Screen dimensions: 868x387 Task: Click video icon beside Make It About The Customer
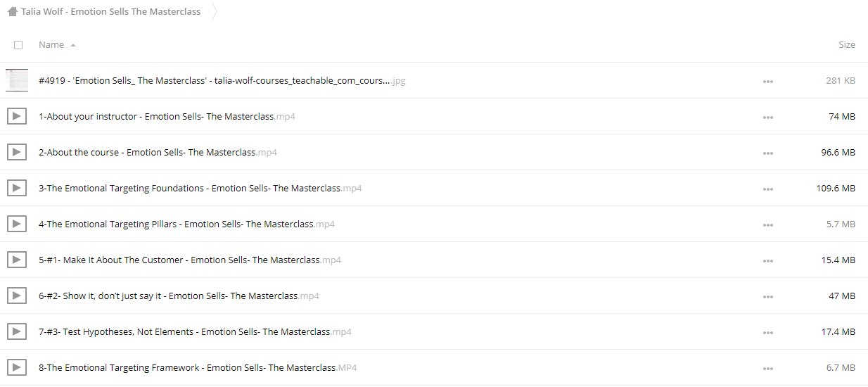click(17, 260)
